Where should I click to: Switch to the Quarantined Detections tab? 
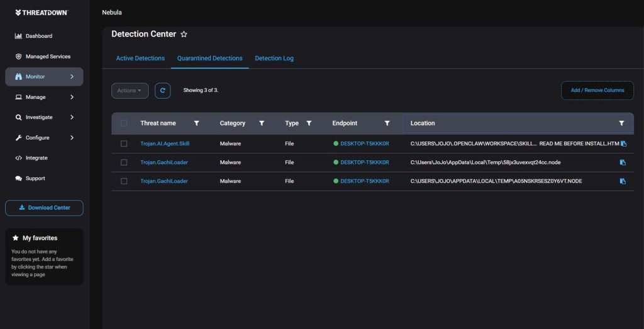209,59
